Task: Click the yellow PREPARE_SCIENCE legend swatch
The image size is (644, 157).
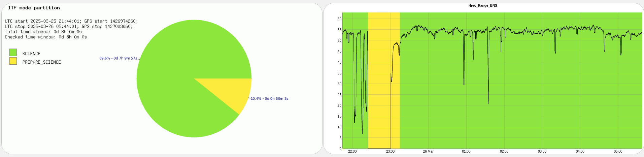Action: pos(13,61)
